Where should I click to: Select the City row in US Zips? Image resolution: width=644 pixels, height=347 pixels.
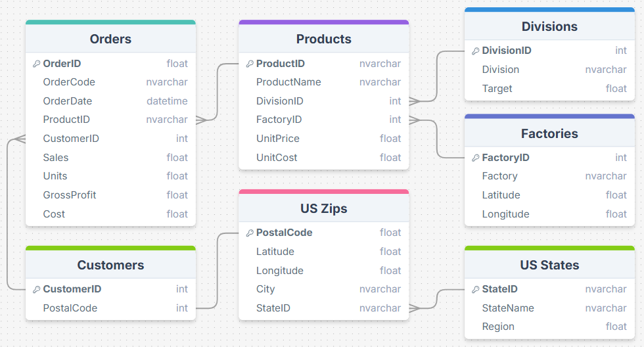click(x=323, y=289)
